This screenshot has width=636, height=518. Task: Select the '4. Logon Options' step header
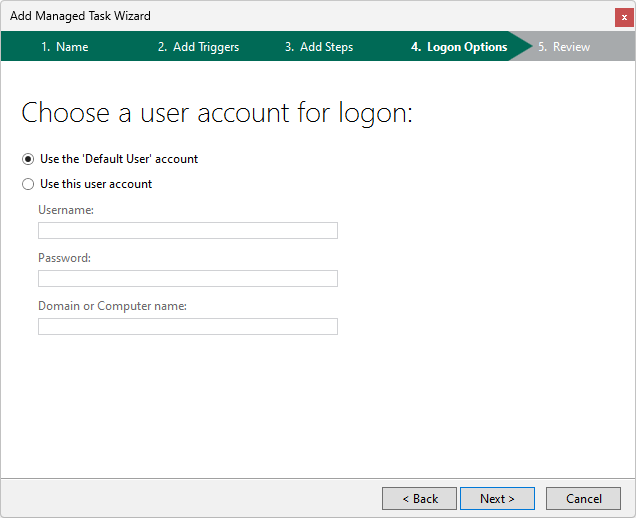click(x=459, y=47)
